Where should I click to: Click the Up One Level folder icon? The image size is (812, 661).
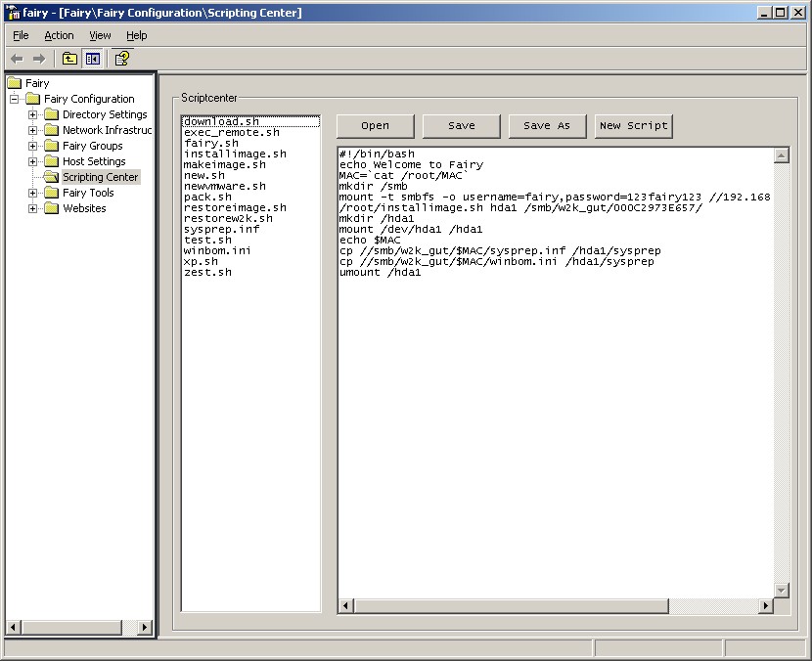point(68,58)
